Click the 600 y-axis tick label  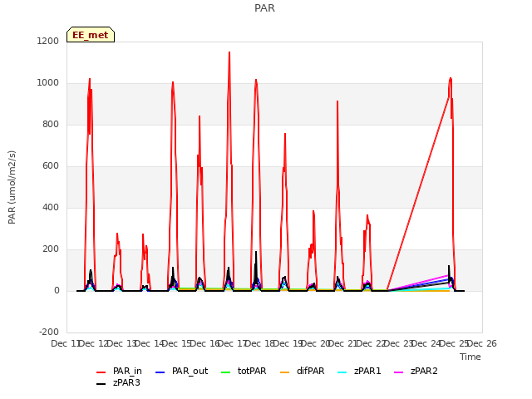coord(51,166)
